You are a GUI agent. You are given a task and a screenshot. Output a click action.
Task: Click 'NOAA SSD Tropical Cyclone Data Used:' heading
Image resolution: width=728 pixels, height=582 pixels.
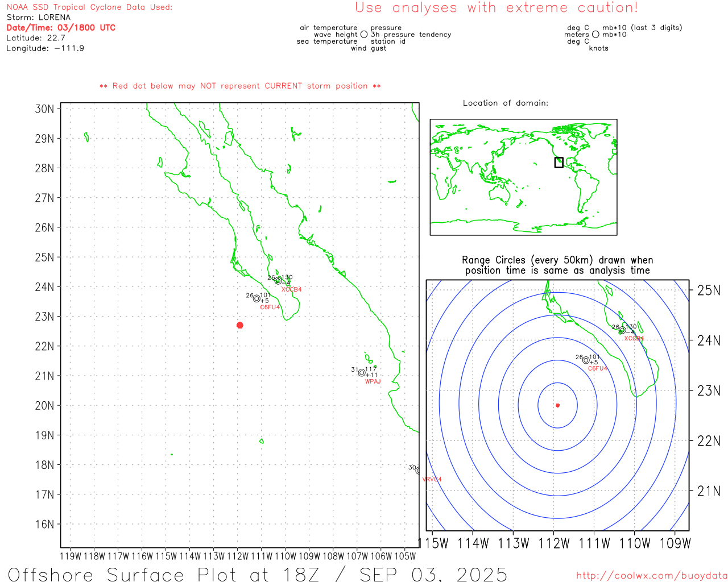pyautogui.click(x=89, y=7)
